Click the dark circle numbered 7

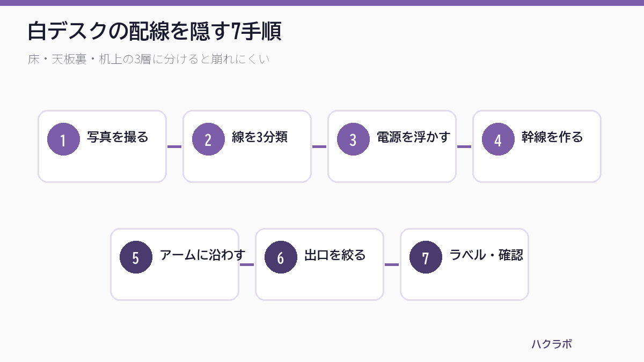pyautogui.click(x=426, y=257)
